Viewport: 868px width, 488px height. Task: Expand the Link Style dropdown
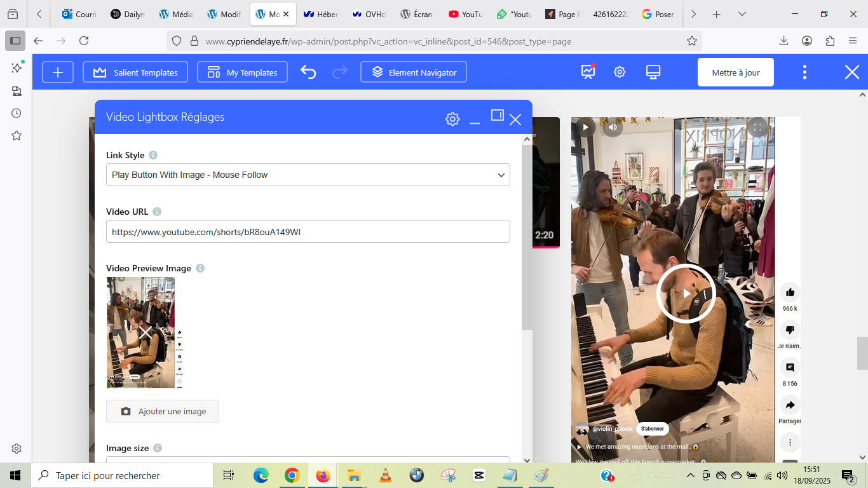(x=308, y=175)
